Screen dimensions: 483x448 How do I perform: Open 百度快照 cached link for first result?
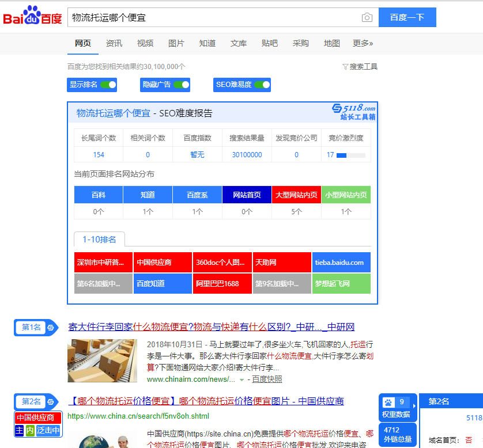point(267,379)
